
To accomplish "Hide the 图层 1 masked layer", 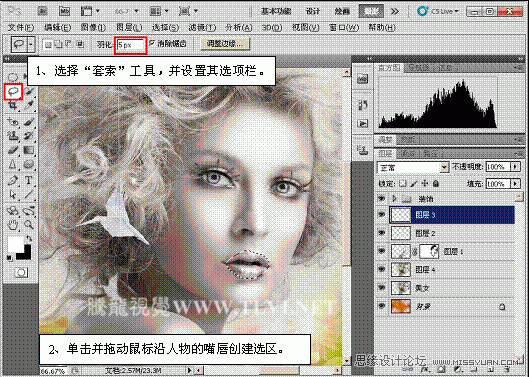I will (382, 251).
